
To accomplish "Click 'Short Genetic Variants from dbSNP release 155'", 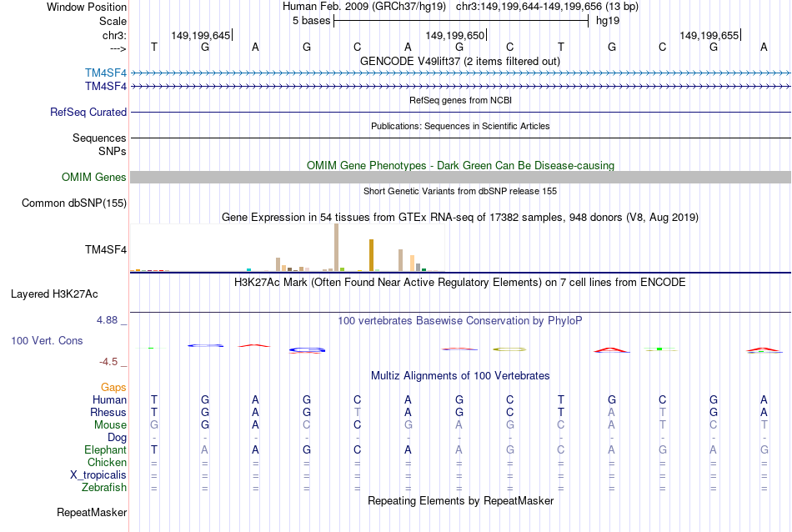I will pyautogui.click(x=460, y=191).
